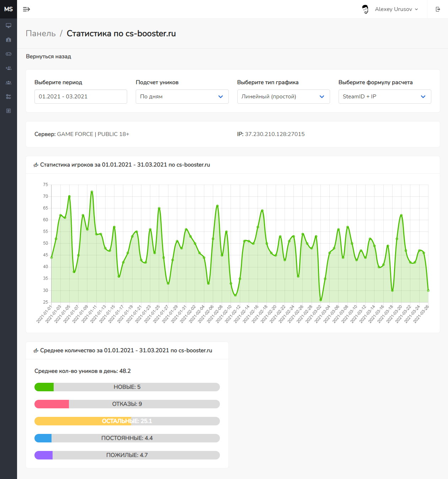
Task: Expand the По дням dropdown
Action: click(182, 97)
